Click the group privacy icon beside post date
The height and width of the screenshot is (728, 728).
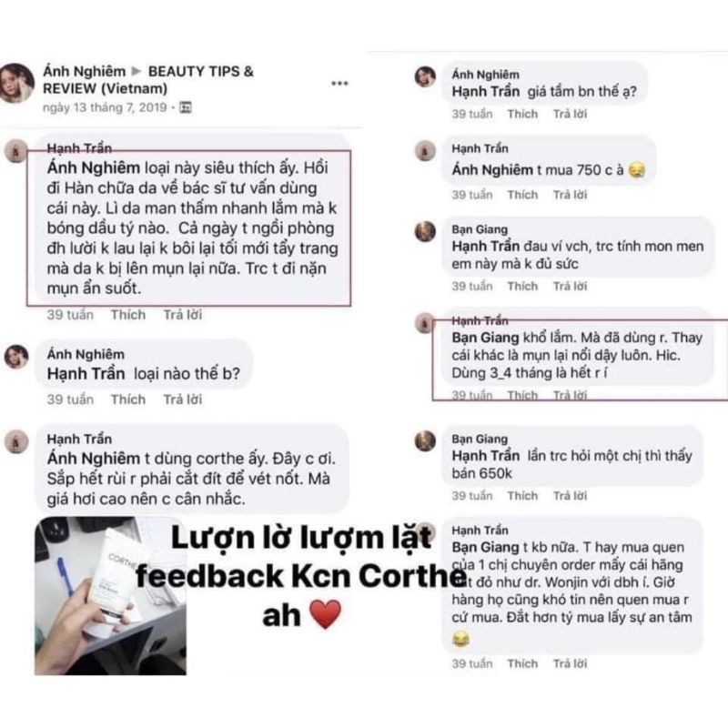[186, 107]
